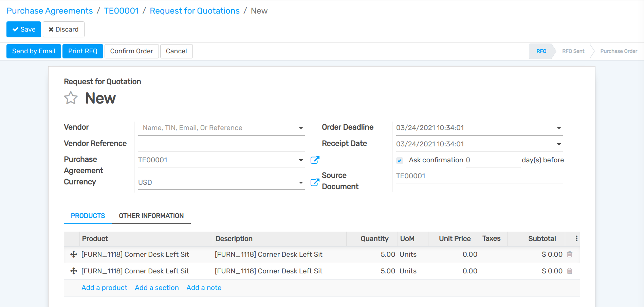644x307 pixels.
Task: Delete the second Corner Desk line with trash icon
Action: pyautogui.click(x=569, y=271)
